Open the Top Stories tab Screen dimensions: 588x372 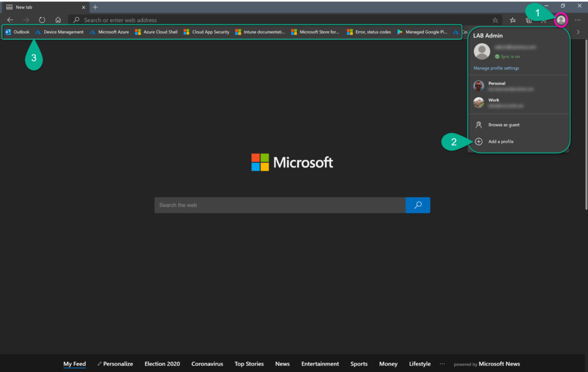coord(249,364)
